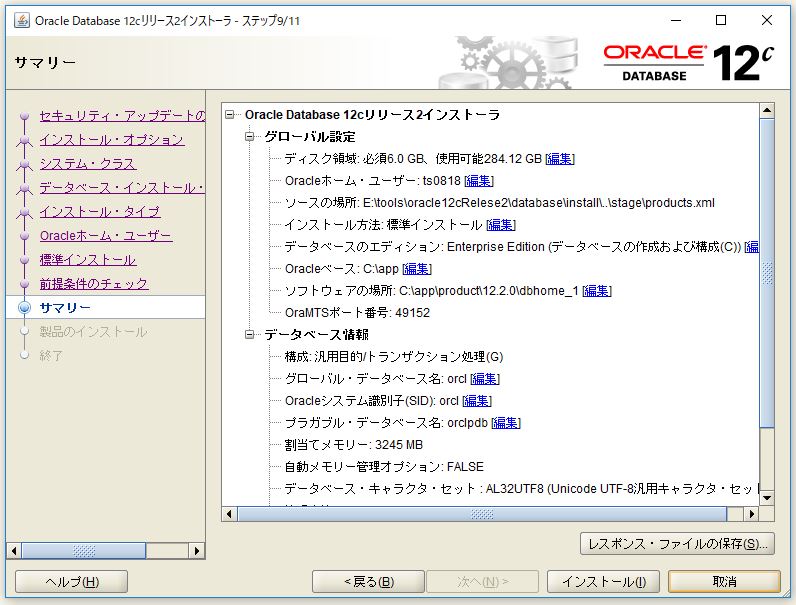
Task: Click the sidebar horizontal scrollbar thumb
Action: pyautogui.click(x=84, y=551)
